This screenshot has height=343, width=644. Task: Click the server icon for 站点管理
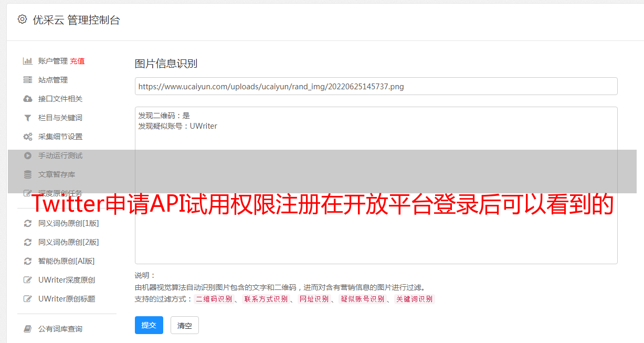pos(28,80)
